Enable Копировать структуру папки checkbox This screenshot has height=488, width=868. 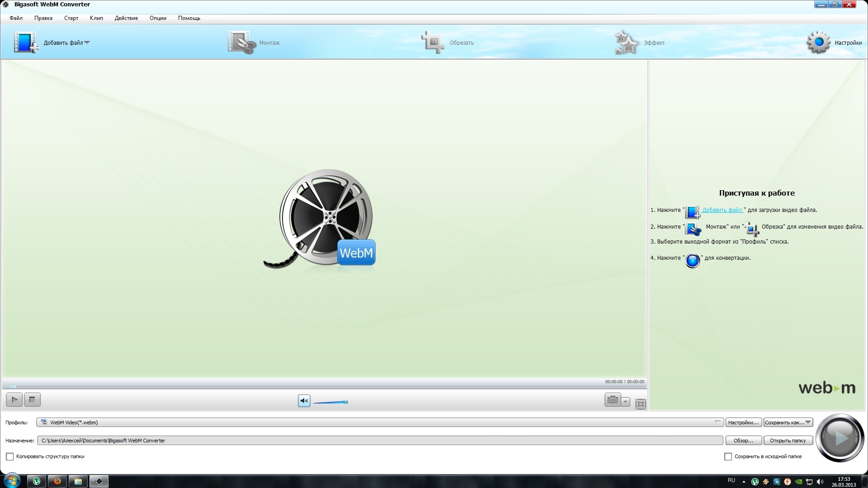coord(10,457)
